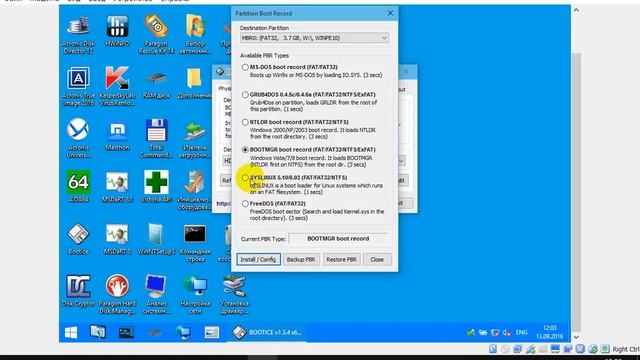Launch the Установка драйвер... desktop icon

[234, 294]
